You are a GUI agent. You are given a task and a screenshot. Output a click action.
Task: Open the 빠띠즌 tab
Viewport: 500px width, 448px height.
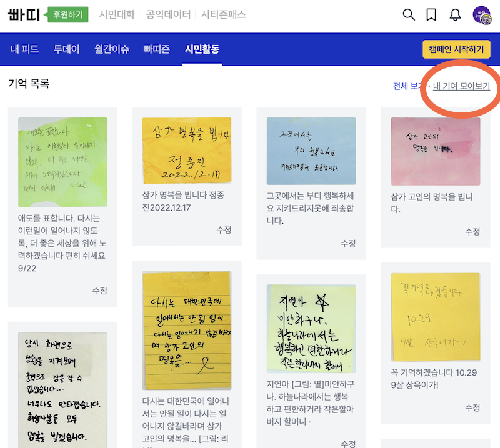156,49
